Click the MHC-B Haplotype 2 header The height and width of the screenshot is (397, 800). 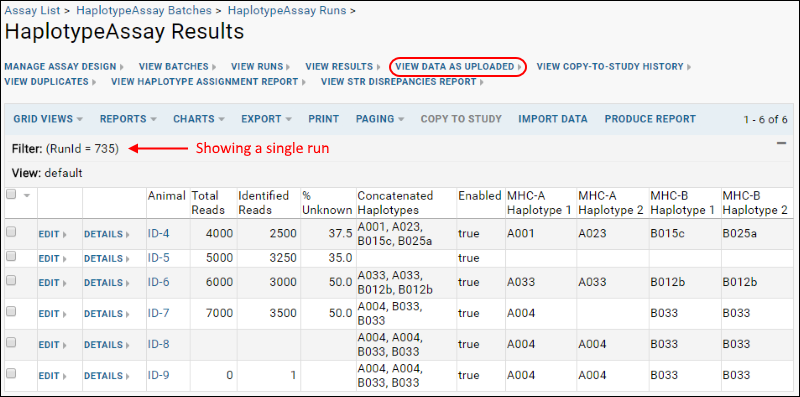(x=755, y=203)
